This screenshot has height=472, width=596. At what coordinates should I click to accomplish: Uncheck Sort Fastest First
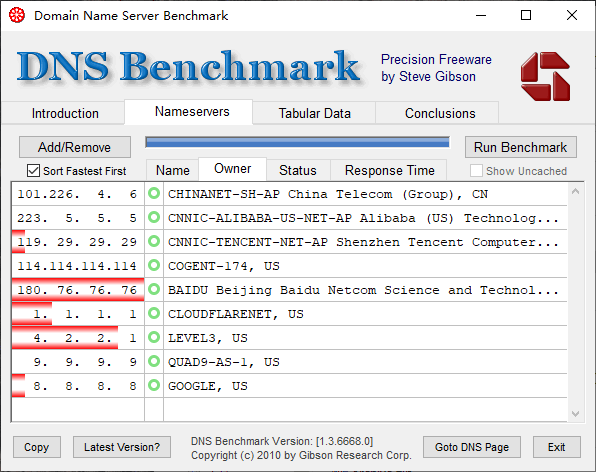[33, 171]
